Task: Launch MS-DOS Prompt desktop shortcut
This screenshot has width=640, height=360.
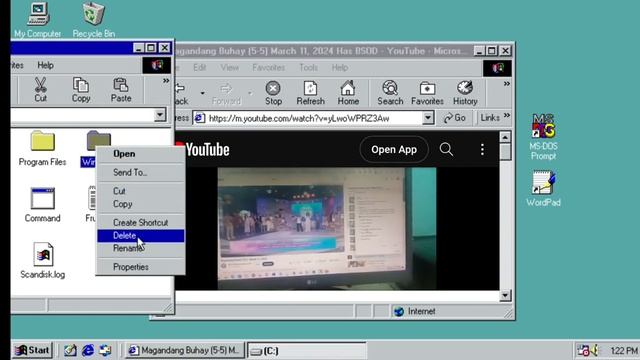Action: click(543, 137)
